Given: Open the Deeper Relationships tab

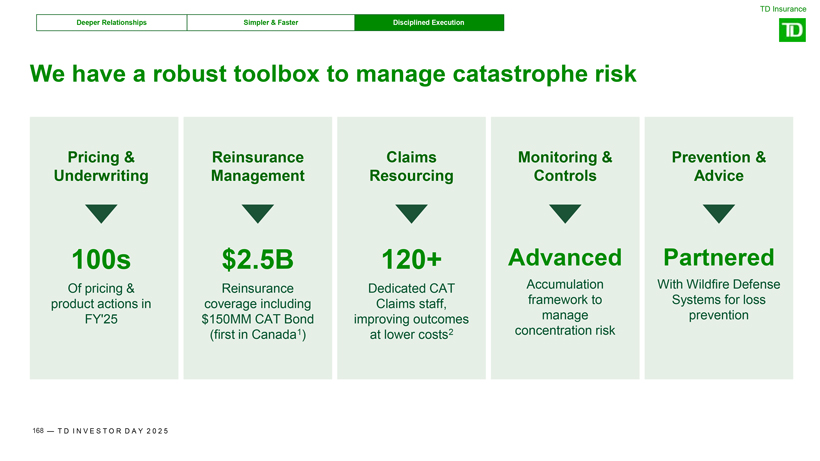Looking at the screenshot, I should (x=112, y=23).
